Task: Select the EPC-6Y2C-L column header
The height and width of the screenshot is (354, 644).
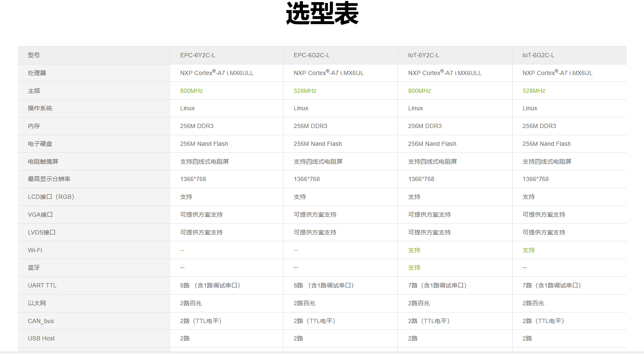Action: (197, 55)
